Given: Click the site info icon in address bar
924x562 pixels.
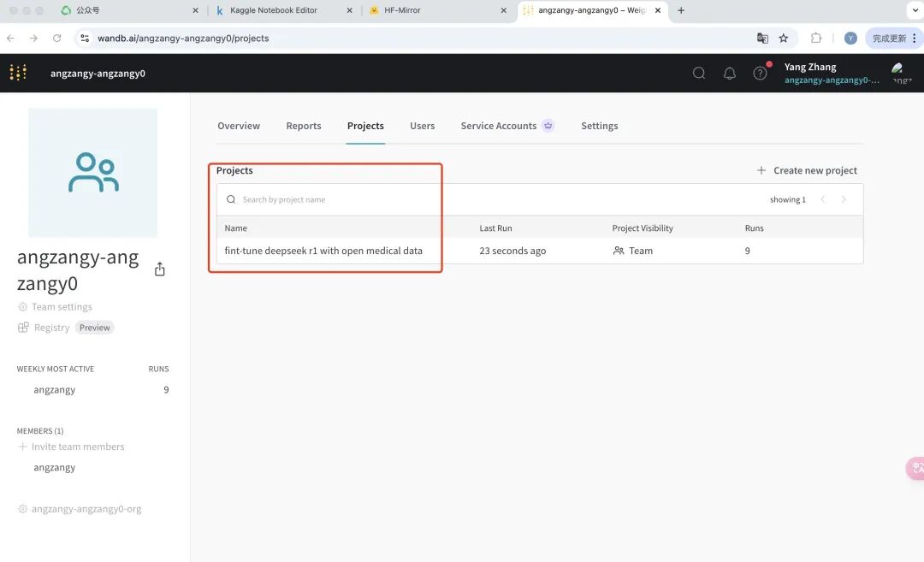Looking at the screenshot, I should click(x=85, y=38).
